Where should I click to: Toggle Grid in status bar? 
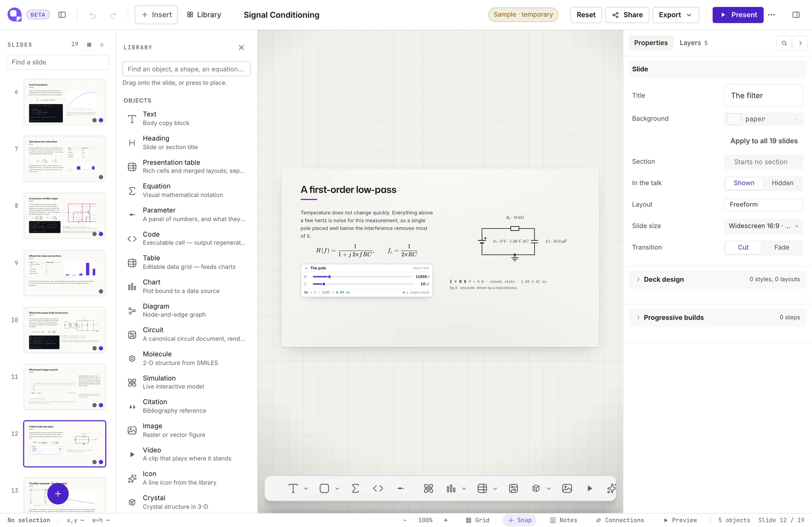477,520
